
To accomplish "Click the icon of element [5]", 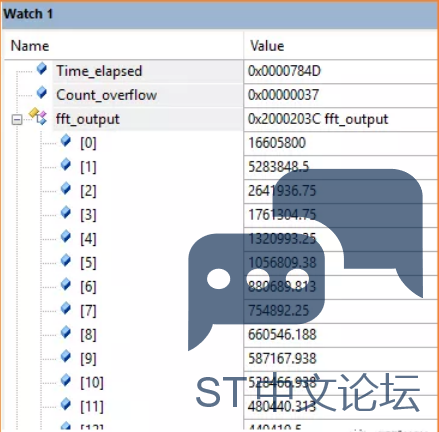I will coord(66,261).
